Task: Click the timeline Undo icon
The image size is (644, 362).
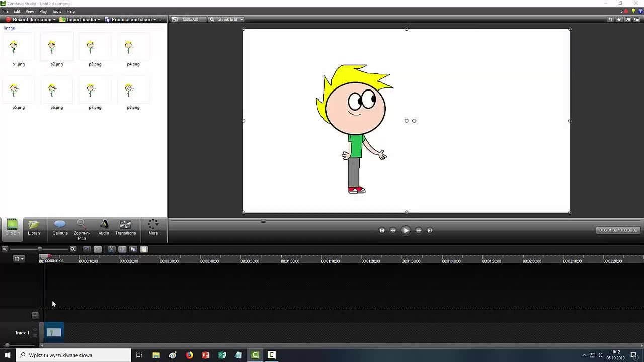Action: click(x=87, y=249)
